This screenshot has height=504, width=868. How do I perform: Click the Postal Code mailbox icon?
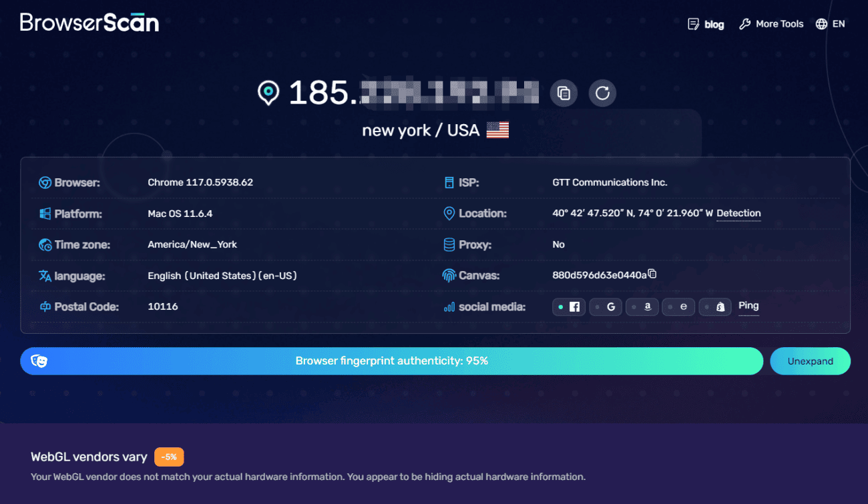point(45,307)
